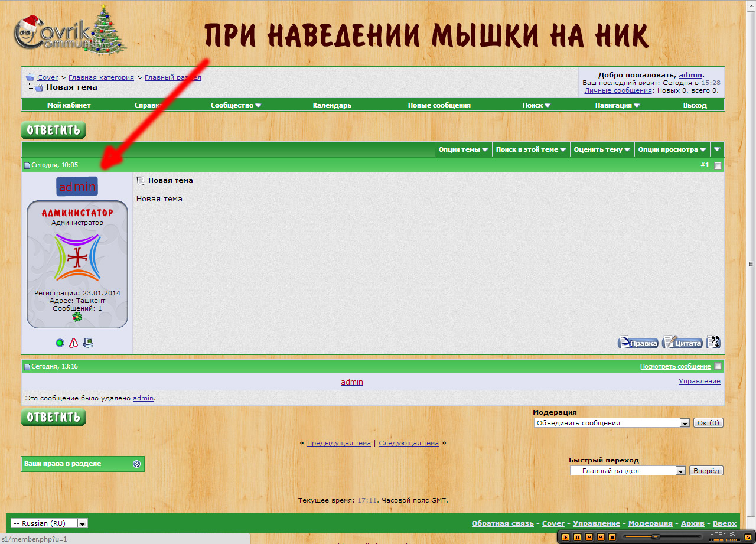The image size is (756, 544).
Task: Click the computer IP address icon
Action: 88,343
